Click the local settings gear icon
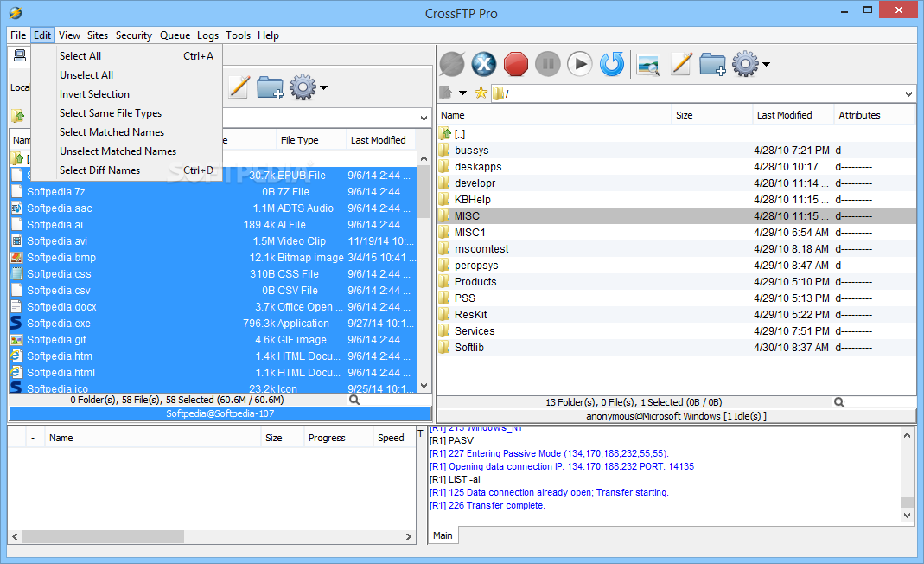The image size is (924, 564). click(303, 87)
